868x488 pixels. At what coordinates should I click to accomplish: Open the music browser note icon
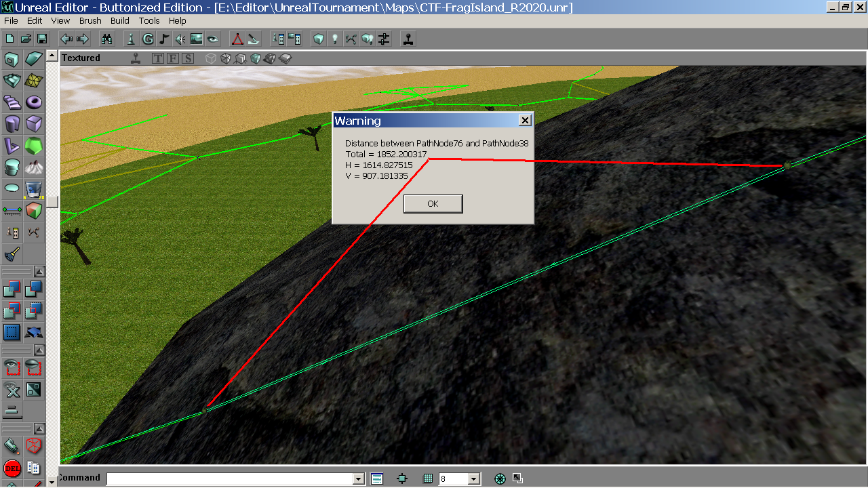pyautogui.click(x=163, y=39)
